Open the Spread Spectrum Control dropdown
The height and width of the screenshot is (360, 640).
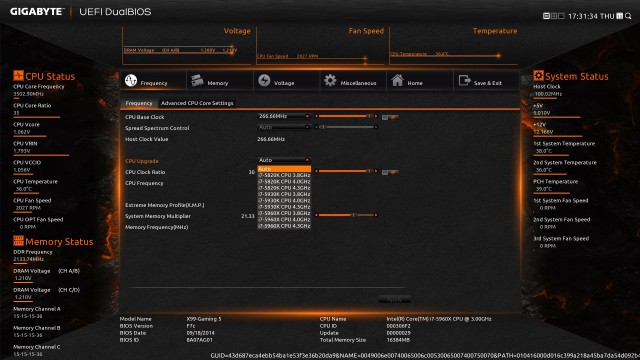click(x=284, y=127)
